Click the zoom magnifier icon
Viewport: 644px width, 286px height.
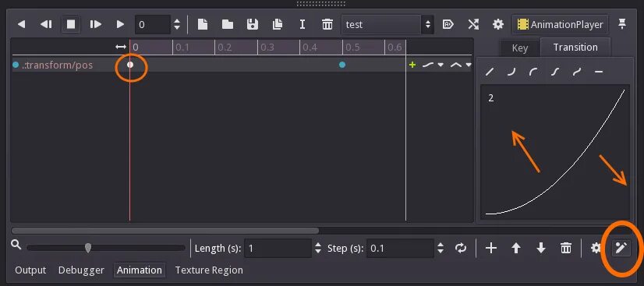(x=16, y=245)
